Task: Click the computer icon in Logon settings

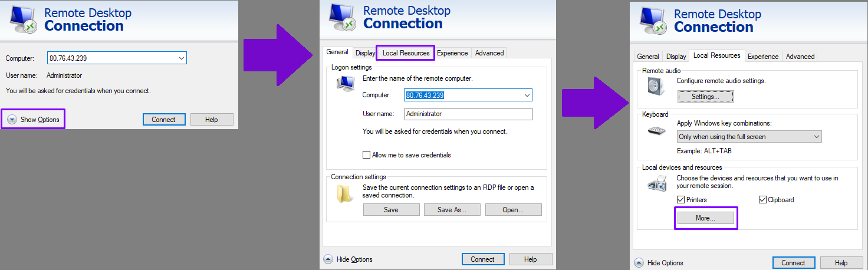Action: (x=344, y=84)
